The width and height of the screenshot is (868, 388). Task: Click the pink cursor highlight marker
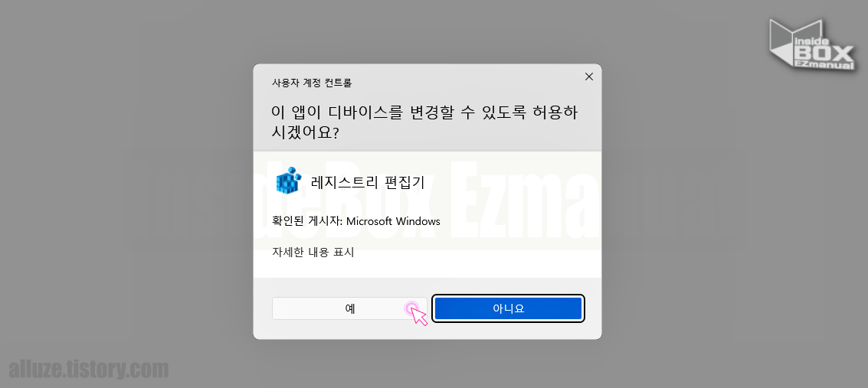click(x=411, y=308)
